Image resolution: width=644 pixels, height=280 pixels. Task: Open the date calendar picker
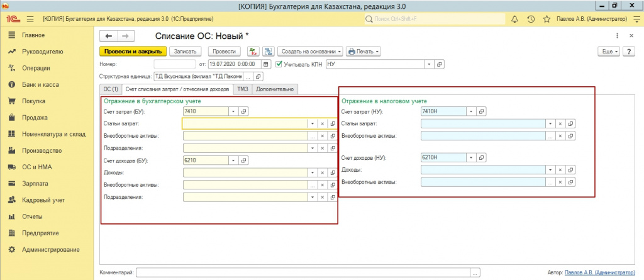pyautogui.click(x=266, y=64)
